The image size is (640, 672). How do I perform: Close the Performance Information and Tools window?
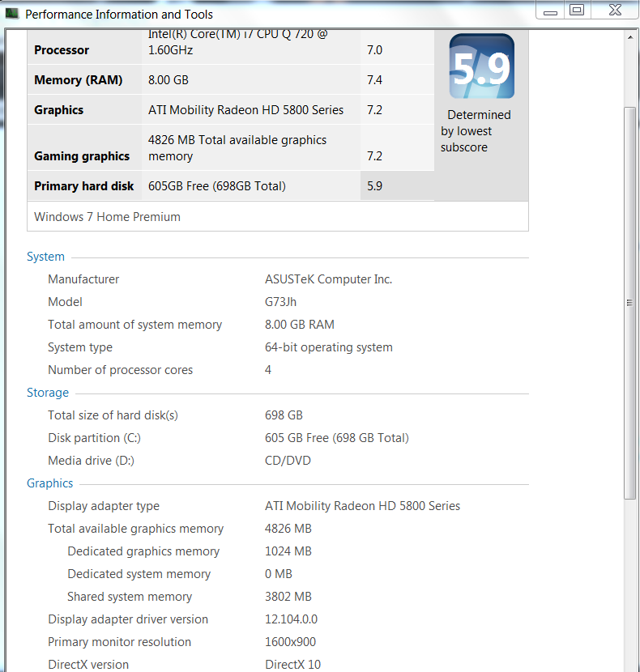pos(615,11)
